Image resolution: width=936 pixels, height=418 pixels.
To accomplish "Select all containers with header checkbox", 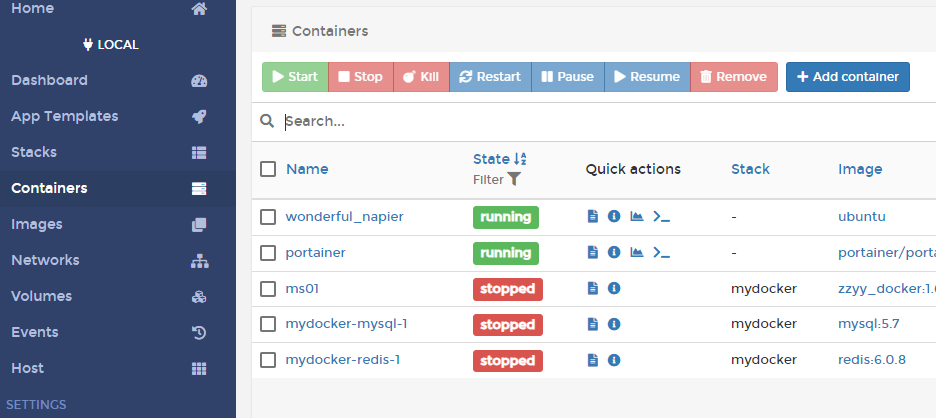I will [268, 169].
